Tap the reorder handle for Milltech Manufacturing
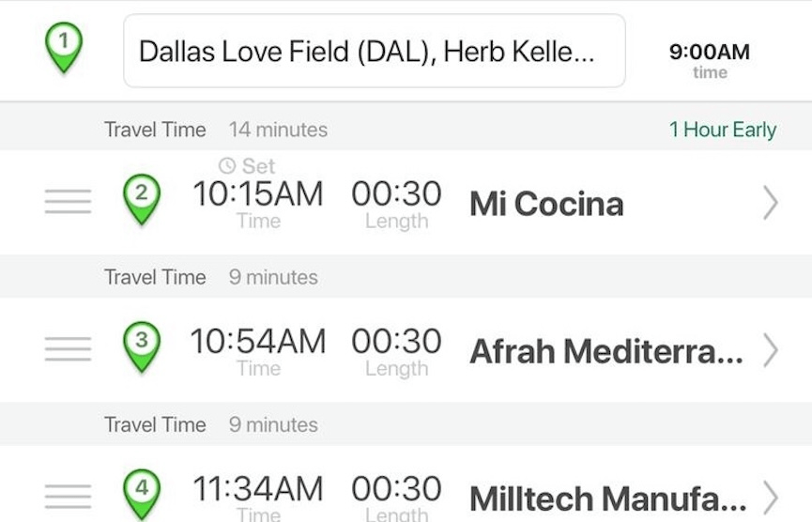The width and height of the screenshot is (812, 522). (68, 497)
